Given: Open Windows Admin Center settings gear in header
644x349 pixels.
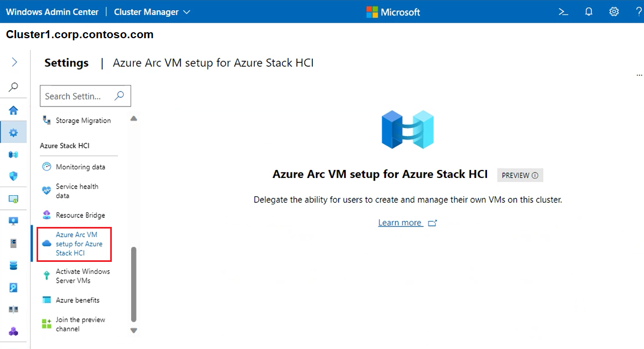Looking at the screenshot, I should (614, 11).
